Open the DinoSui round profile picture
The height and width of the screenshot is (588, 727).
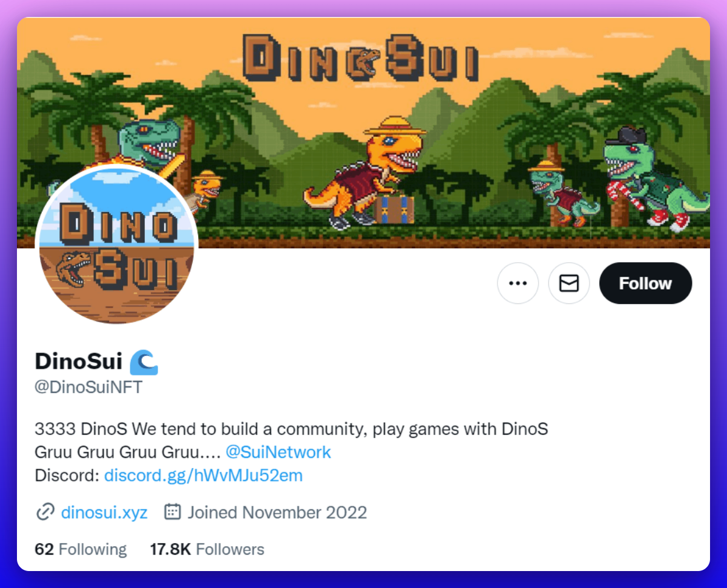(x=117, y=245)
